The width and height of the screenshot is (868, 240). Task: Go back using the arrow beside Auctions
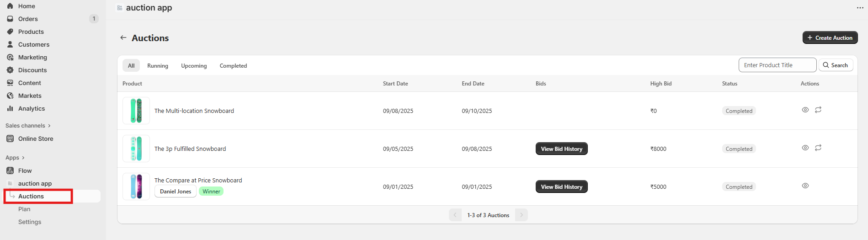[x=123, y=38]
